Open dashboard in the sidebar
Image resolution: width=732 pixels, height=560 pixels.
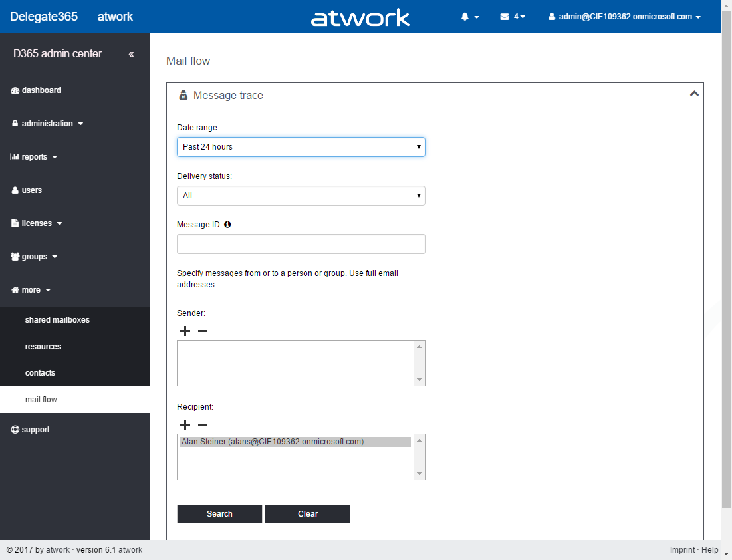point(41,90)
